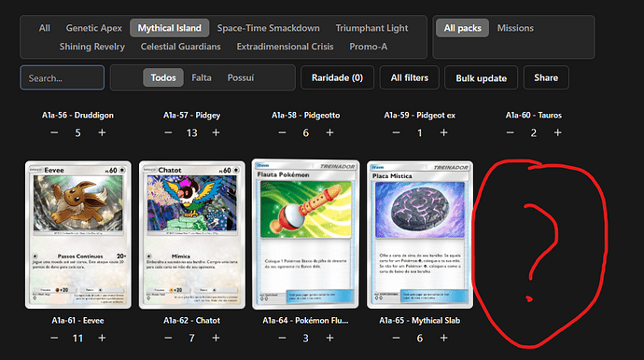Screen dimensions: 644x360
Task: Increase Pidgeot ex card count with plus
Action: [x=443, y=132]
